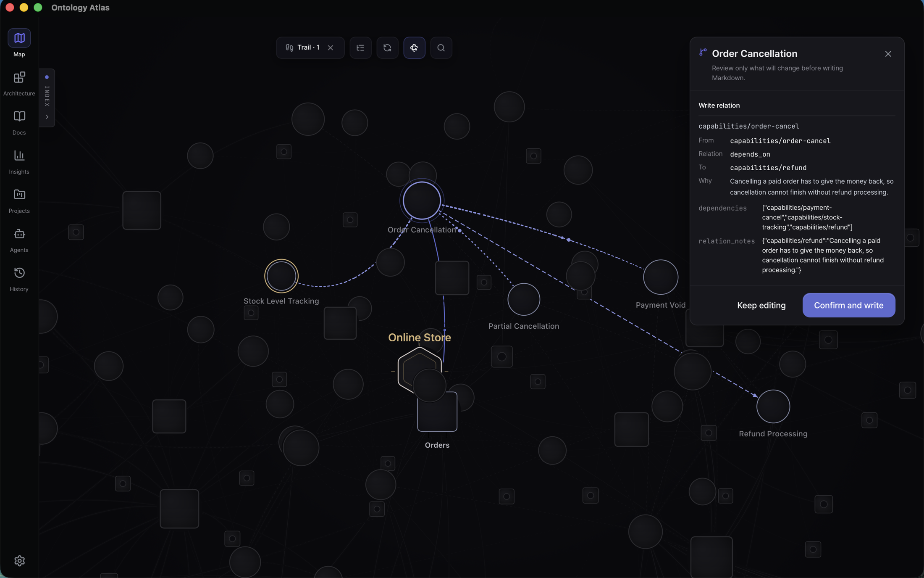
Task: Toggle the recenter focus toolbar button
Action: [x=414, y=48]
